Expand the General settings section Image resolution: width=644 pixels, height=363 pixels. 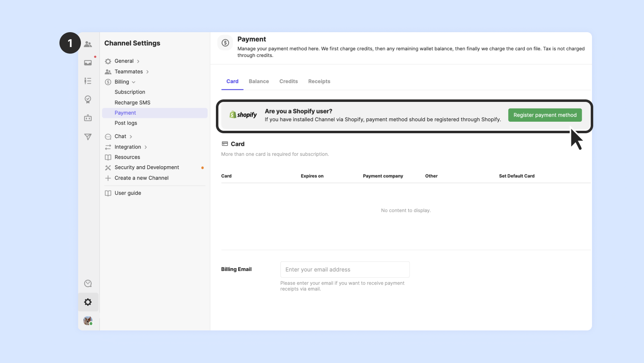coord(124,61)
